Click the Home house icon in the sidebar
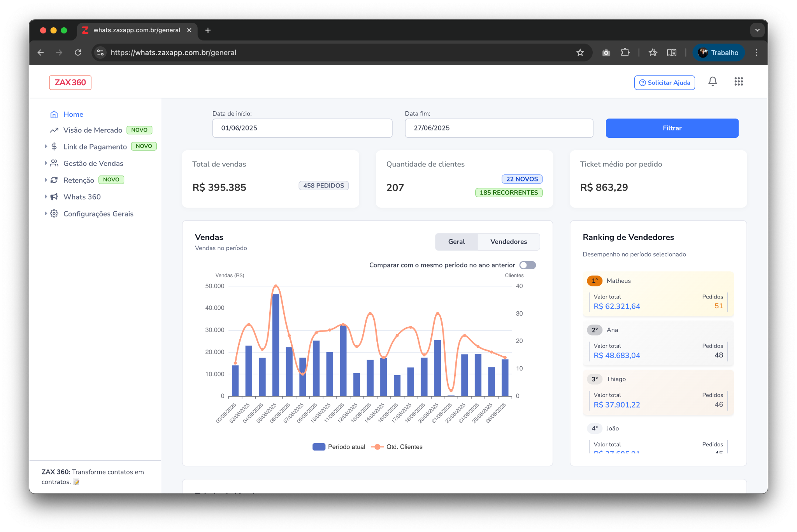Screen dimensions: 797x532 (x=54, y=114)
